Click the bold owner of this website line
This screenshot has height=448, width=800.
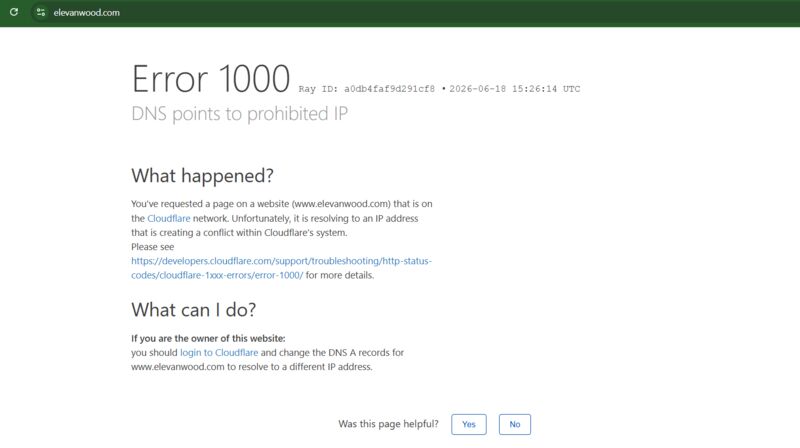click(x=208, y=338)
